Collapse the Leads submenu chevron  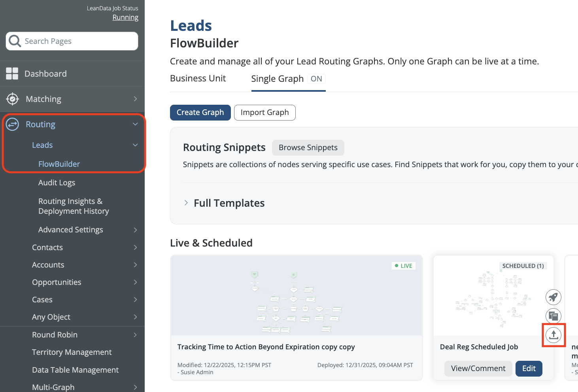coord(135,145)
